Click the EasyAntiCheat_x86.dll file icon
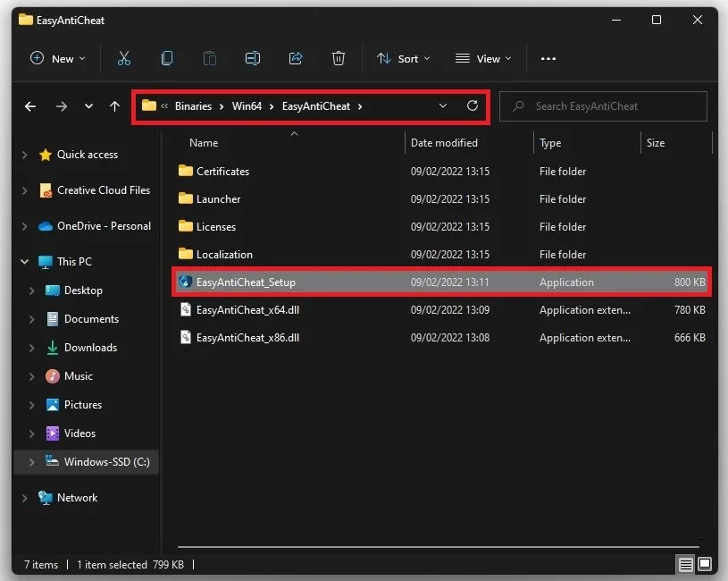 tap(185, 337)
